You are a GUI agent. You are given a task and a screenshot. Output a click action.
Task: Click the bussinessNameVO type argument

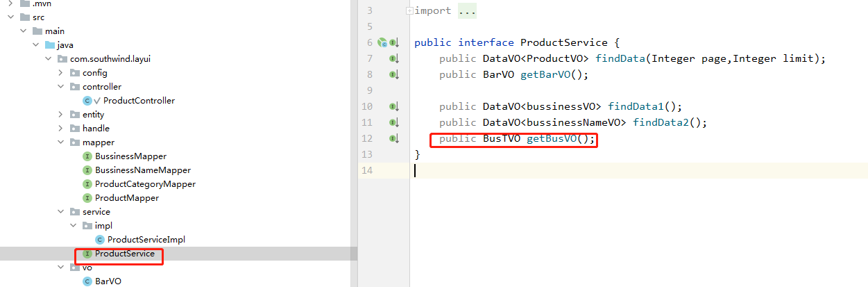point(577,123)
